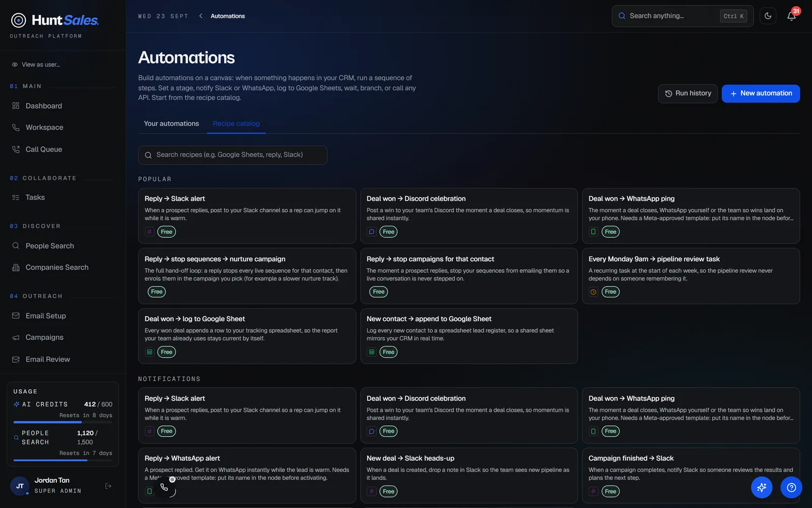Open Deal won → log to Google Sheet recipe
Screen dimensions: 812x508
[x=247, y=336]
